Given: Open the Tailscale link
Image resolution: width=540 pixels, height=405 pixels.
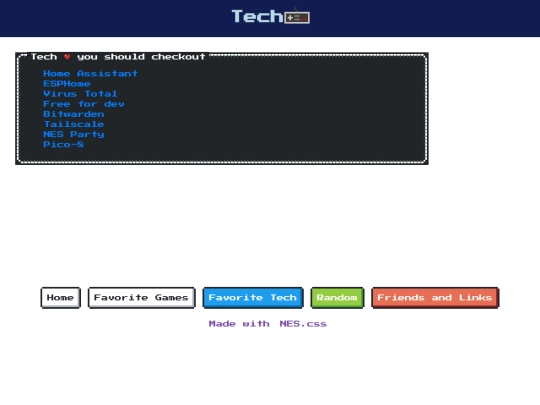Looking at the screenshot, I should 74,124.
